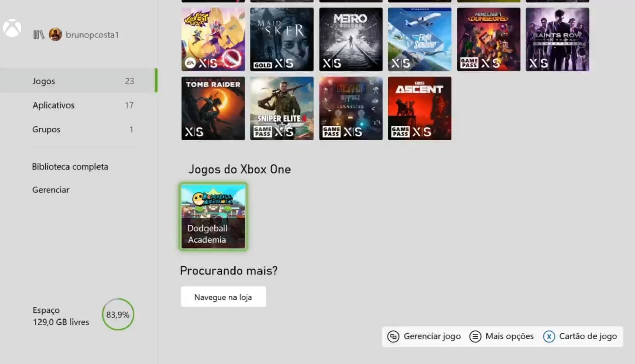Select the brunopcosta1 profile avatar
635x364 pixels.
click(55, 34)
